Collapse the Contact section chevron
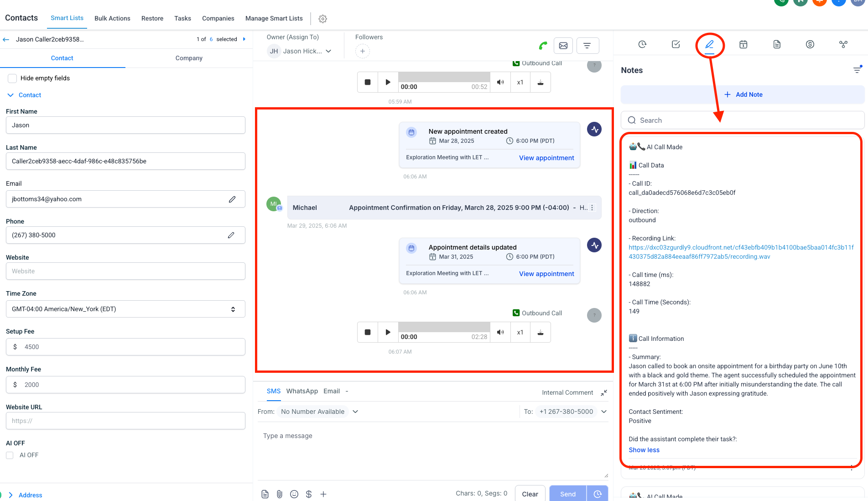Screen dimensions: 868x501 click(x=10, y=95)
